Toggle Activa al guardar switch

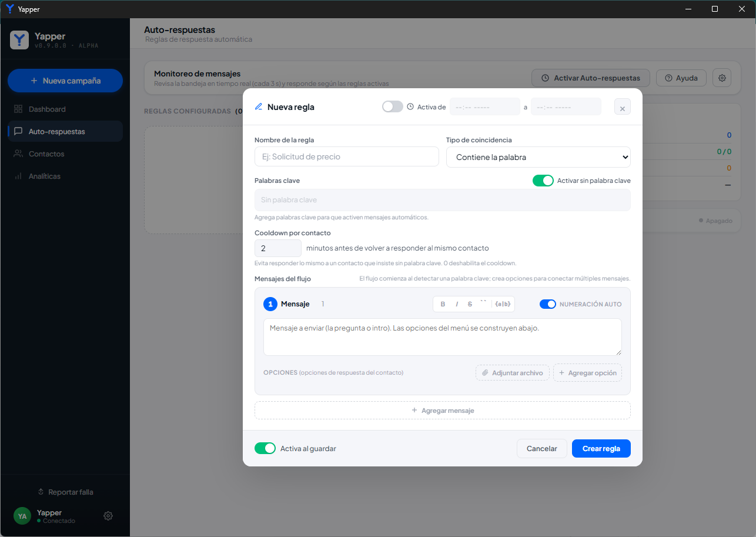click(265, 448)
